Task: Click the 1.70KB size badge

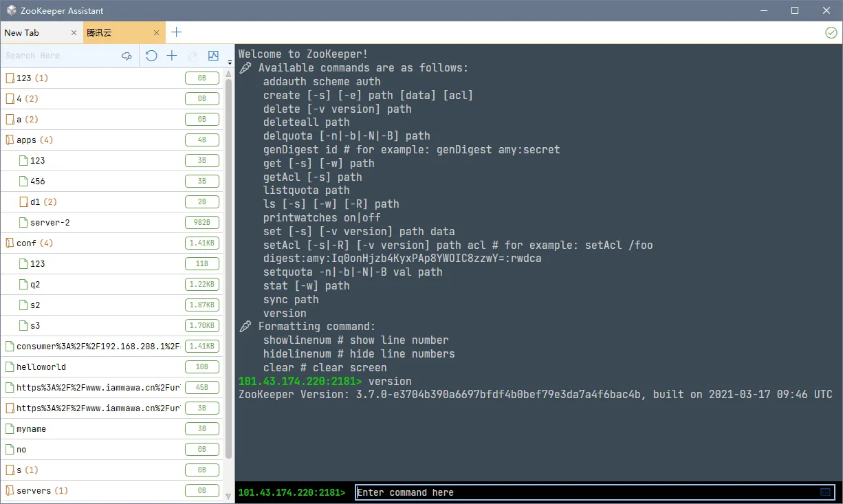Action: click(202, 326)
